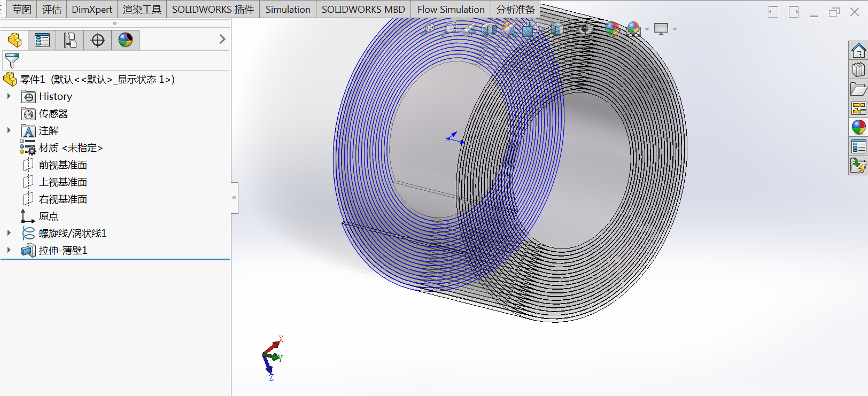Open the Display Style cube icon
Image resolution: width=868 pixels, height=396 pixels.
557,29
